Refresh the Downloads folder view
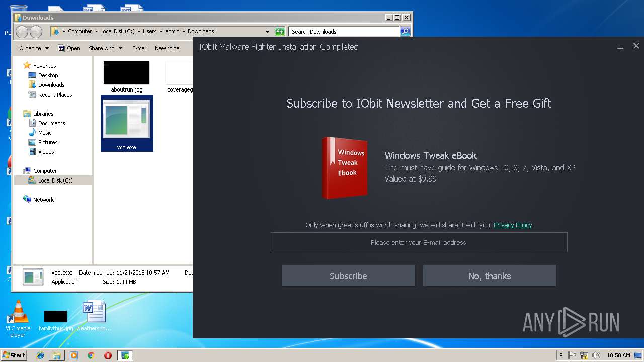The height and width of the screenshot is (362, 644). 280,32
